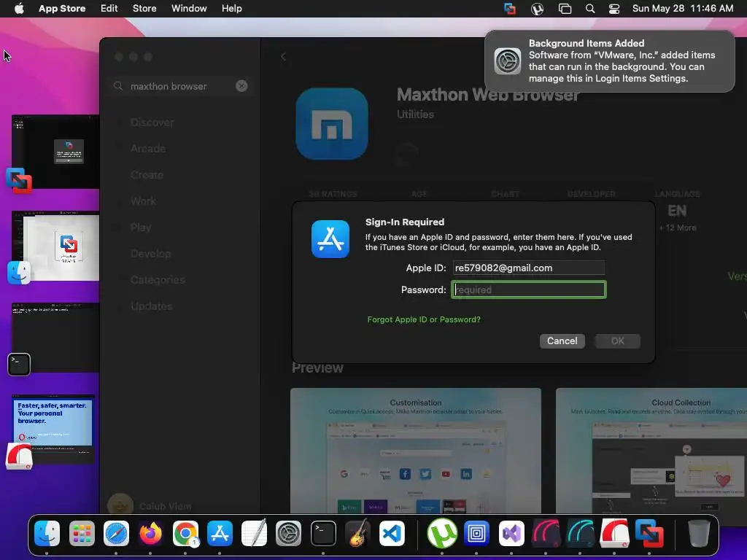Open the Customisation preview screenshot

(415, 451)
